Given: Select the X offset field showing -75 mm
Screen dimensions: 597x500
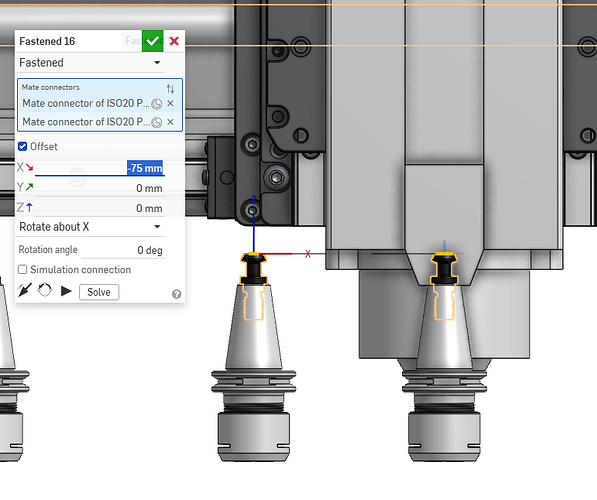Looking at the screenshot, I should (x=100, y=168).
